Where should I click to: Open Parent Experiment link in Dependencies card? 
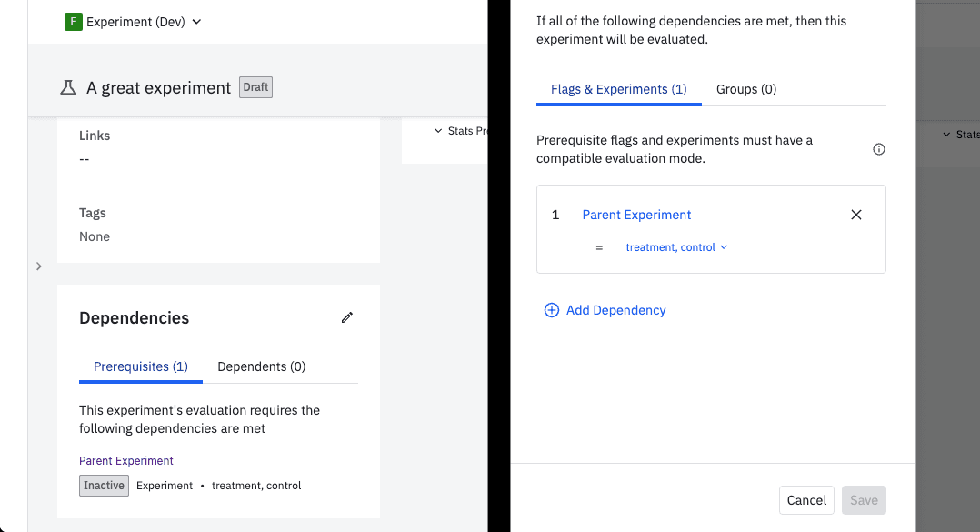[126, 461]
